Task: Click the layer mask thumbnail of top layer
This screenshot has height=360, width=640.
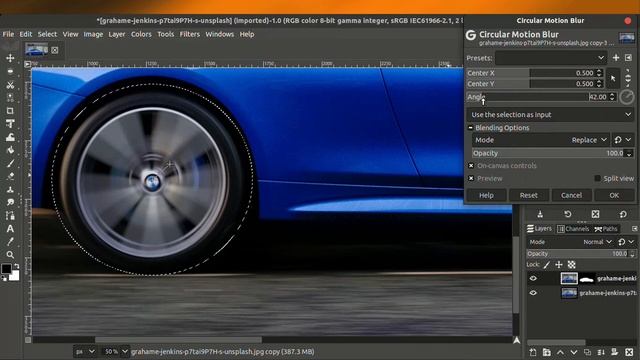Action: tap(587, 279)
